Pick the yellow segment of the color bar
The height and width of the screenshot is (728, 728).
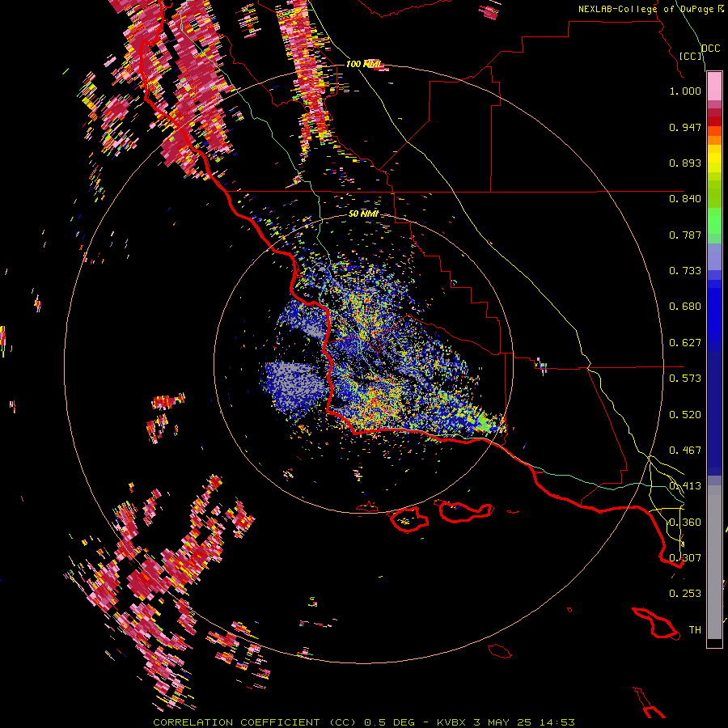point(714,158)
